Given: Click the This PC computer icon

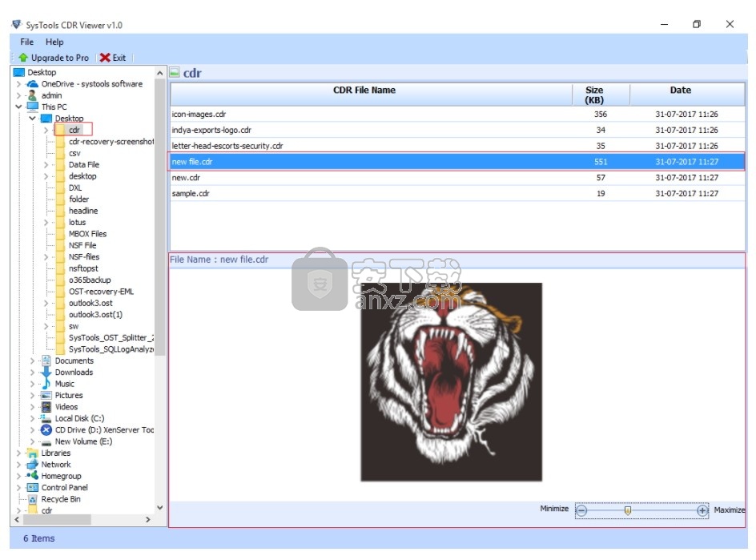Looking at the screenshot, I should pyautogui.click(x=32, y=107).
